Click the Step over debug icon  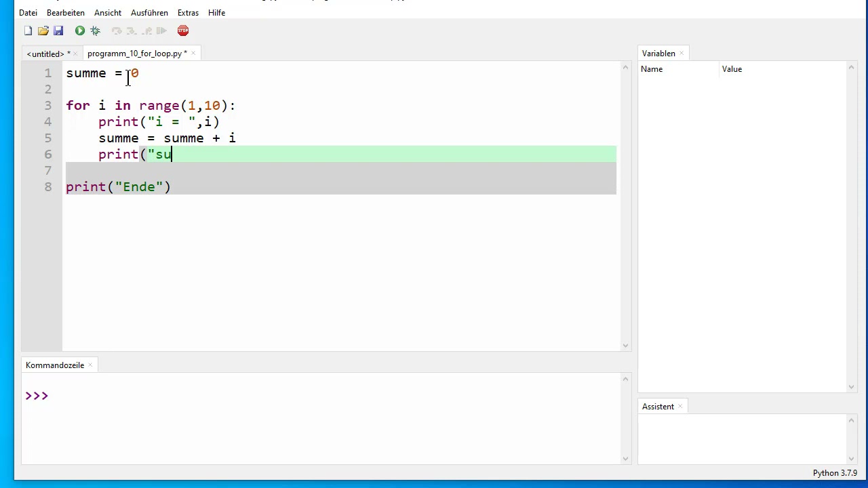pos(116,30)
